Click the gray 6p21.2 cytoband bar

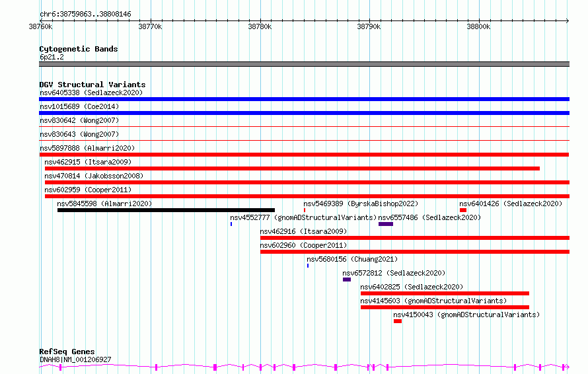(x=304, y=64)
